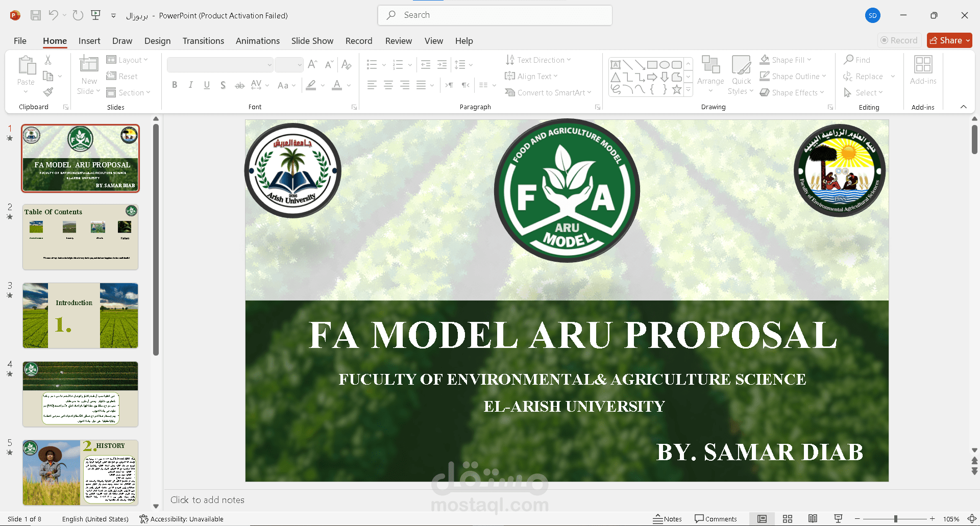Increase list indent level icon
The image size is (980, 526).
442,64
